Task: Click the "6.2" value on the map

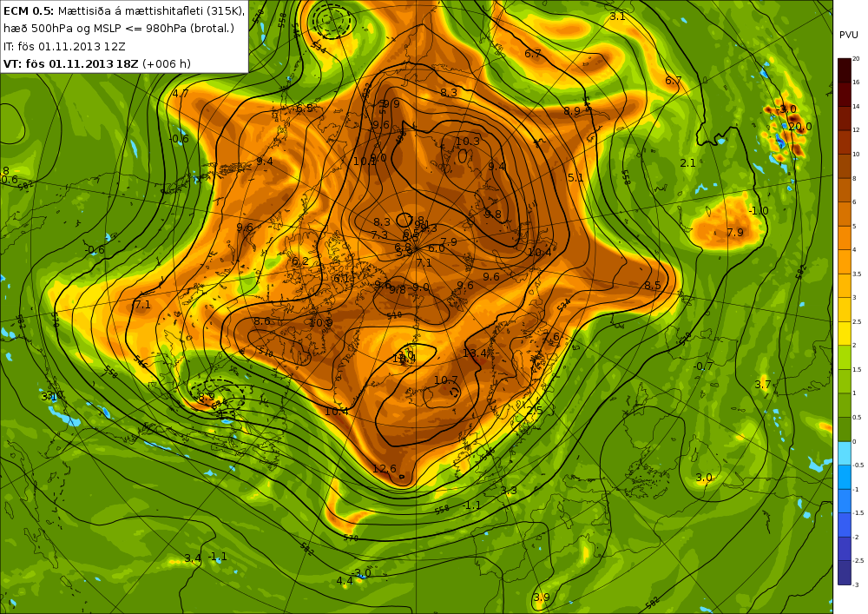Action: [300, 261]
